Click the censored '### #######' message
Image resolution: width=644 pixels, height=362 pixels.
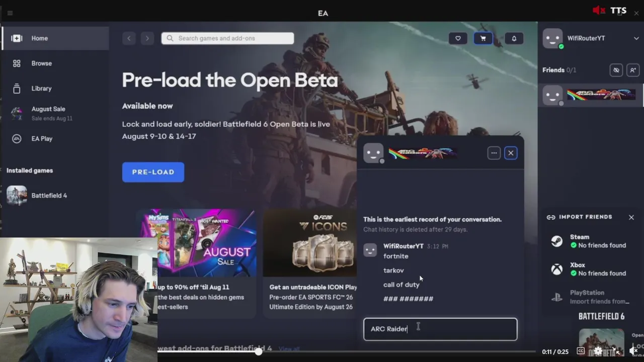(408, 299)
